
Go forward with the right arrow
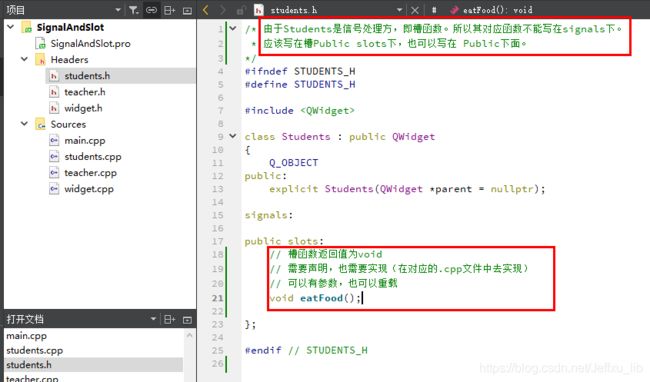223,10
